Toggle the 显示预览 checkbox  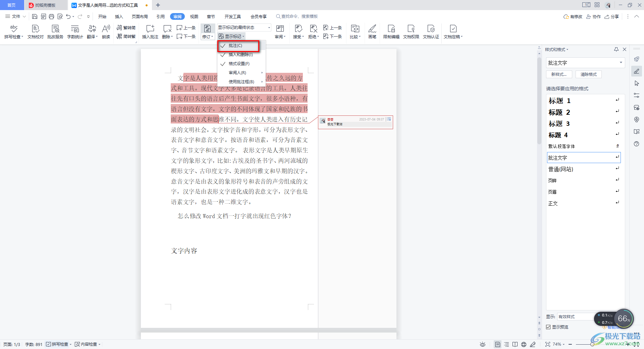pyautogui.click(x=548, y=327)
